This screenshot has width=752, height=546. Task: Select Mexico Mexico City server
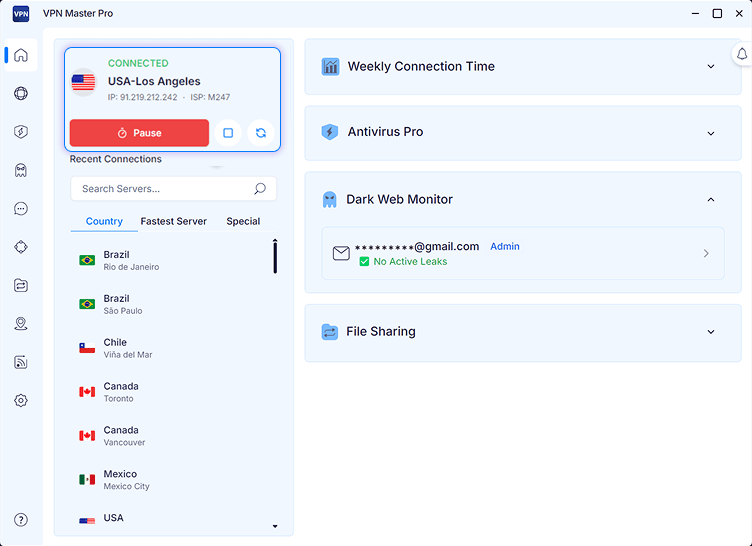(172, 480)
